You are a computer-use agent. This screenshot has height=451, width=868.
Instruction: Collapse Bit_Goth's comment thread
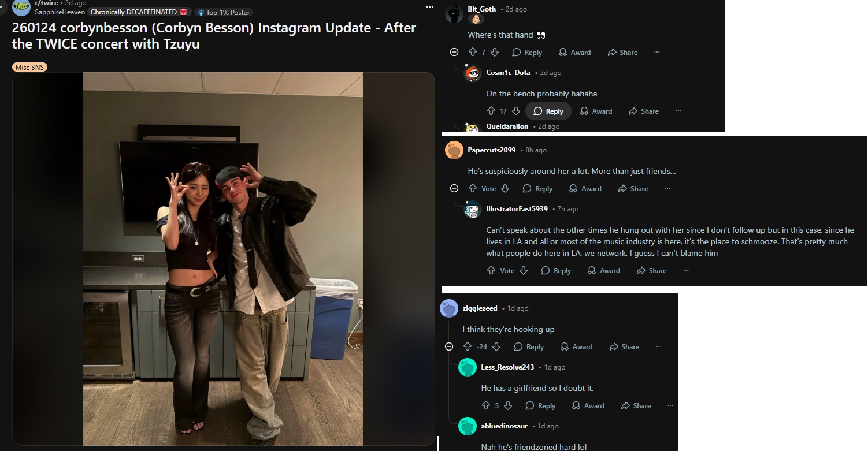point(454,52)
